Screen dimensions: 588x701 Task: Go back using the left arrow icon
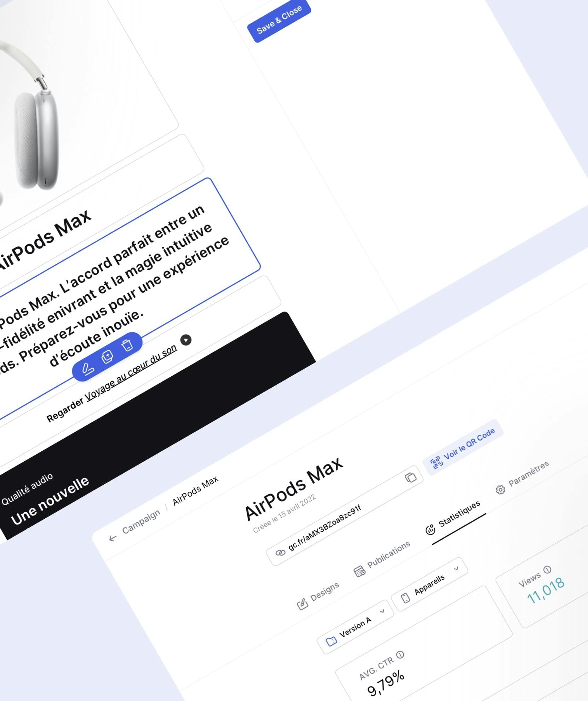pos(113,538)
